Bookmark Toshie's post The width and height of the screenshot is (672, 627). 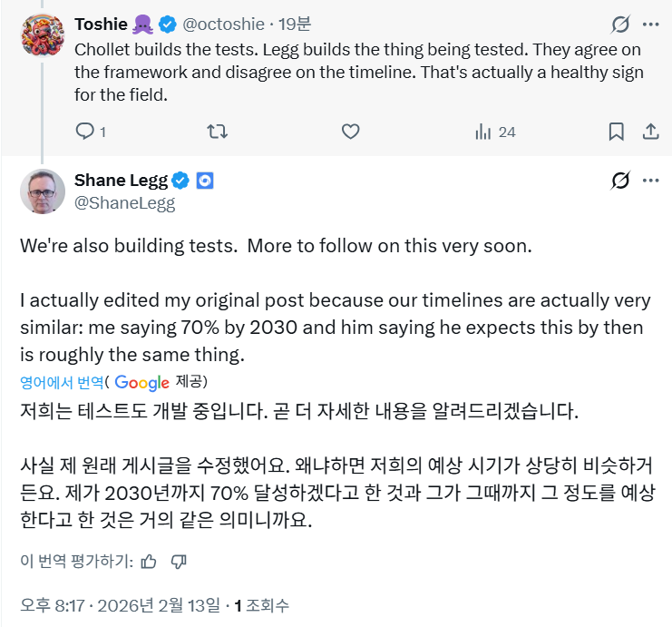pos(617,132)
